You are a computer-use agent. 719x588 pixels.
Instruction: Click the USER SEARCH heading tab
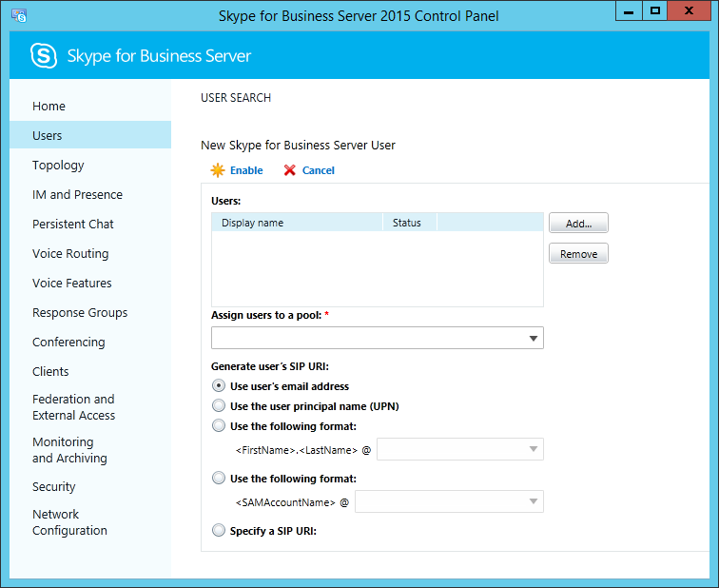[x=236, y=98]
